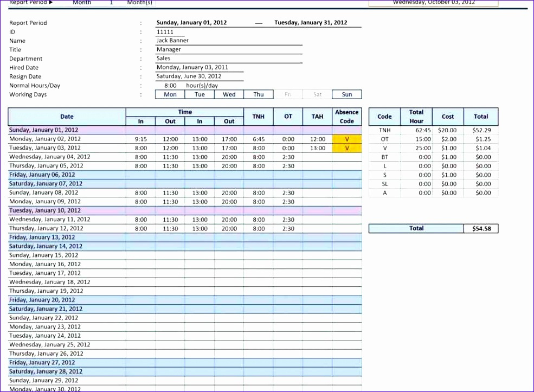Select yellow absence code V for January 03
534x392 pixels.
[346, 148]
